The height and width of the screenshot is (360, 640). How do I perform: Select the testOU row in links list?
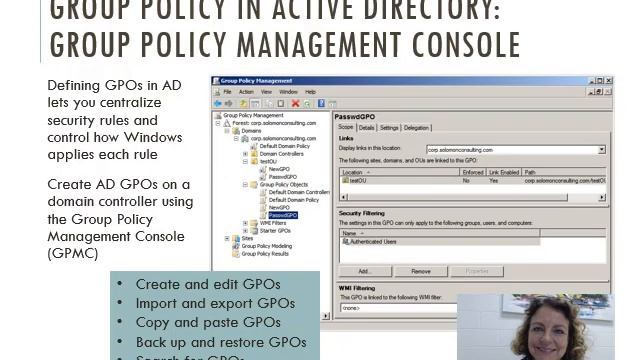pos(473,180)
